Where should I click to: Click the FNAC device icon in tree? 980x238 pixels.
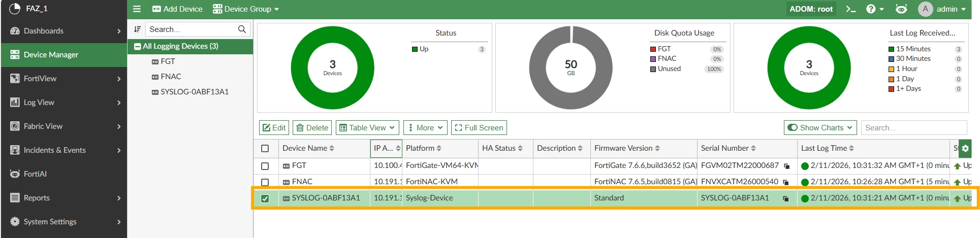[155, 77]
